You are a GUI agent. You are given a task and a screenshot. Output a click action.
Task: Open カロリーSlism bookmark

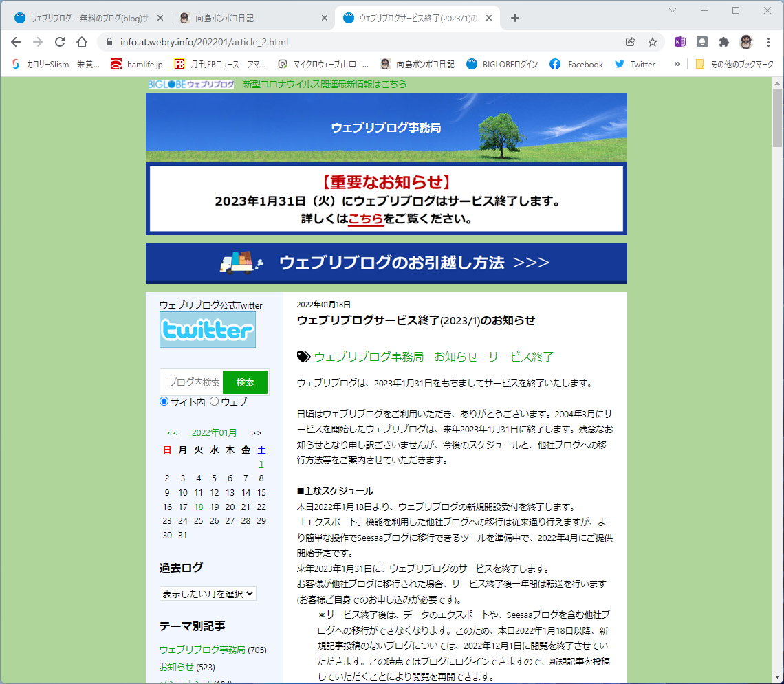[56, 64]
